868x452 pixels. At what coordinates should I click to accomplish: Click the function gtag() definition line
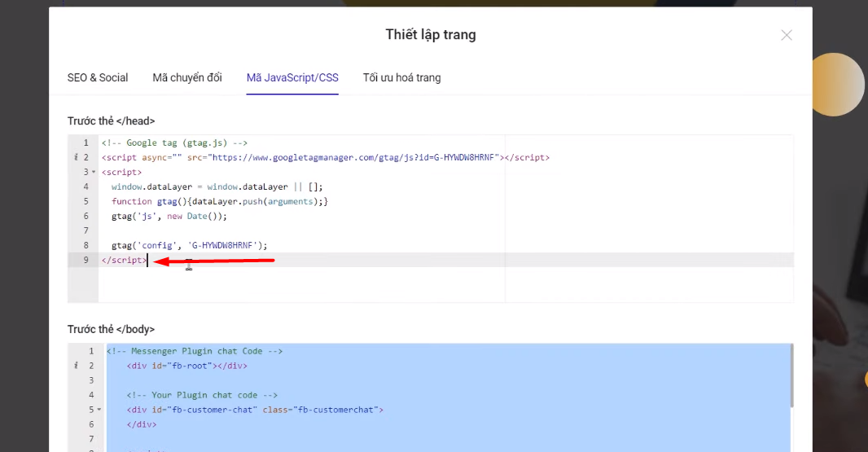tap(219, 201)
